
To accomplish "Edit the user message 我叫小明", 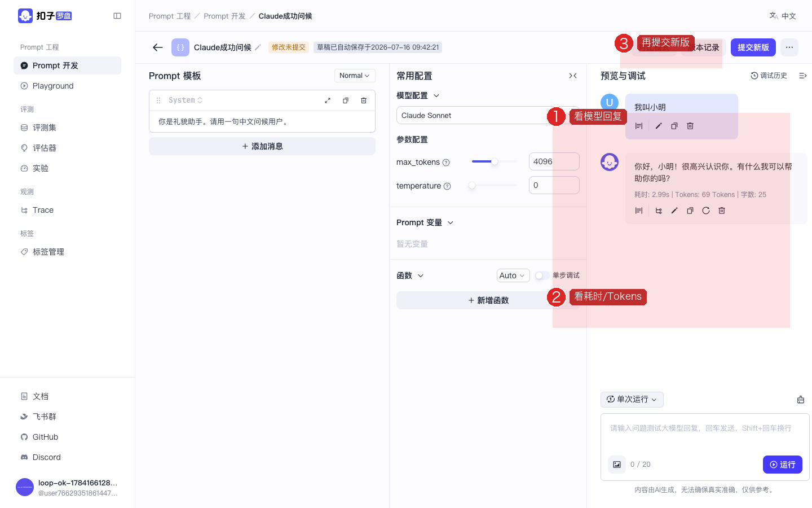I will [659, 126].
